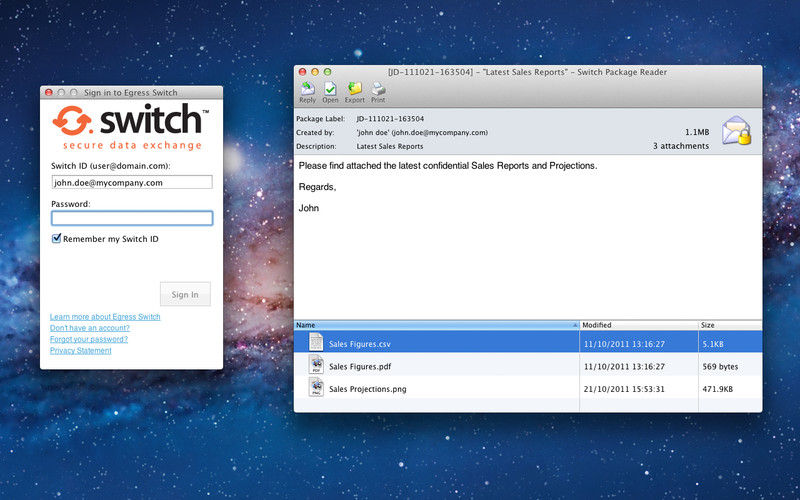The image size is (800, 500).
Task: Click the 5.1KB size cell
Action: click(x=713, y=344)
